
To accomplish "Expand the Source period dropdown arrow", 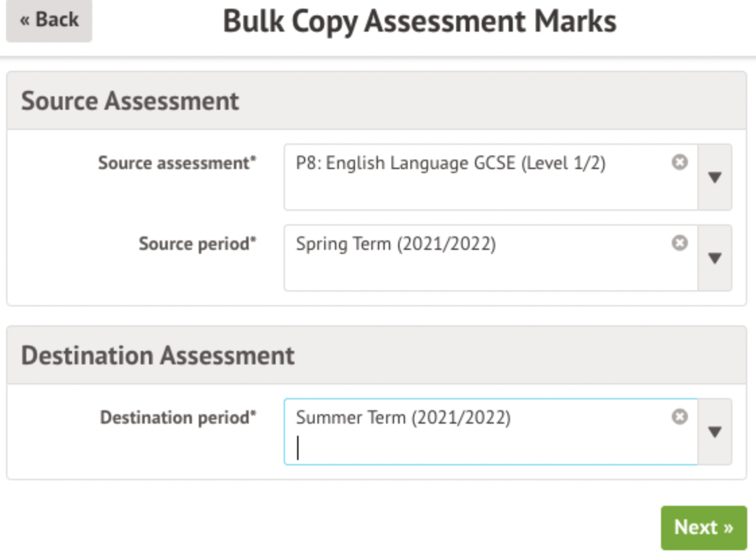I will [715, 258].
